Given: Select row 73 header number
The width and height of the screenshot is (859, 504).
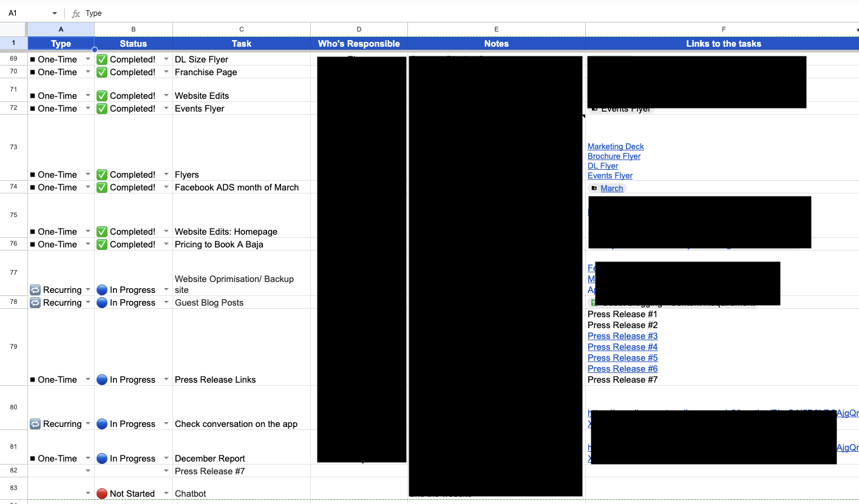Looking at the screenshot, I should point(13,147).
